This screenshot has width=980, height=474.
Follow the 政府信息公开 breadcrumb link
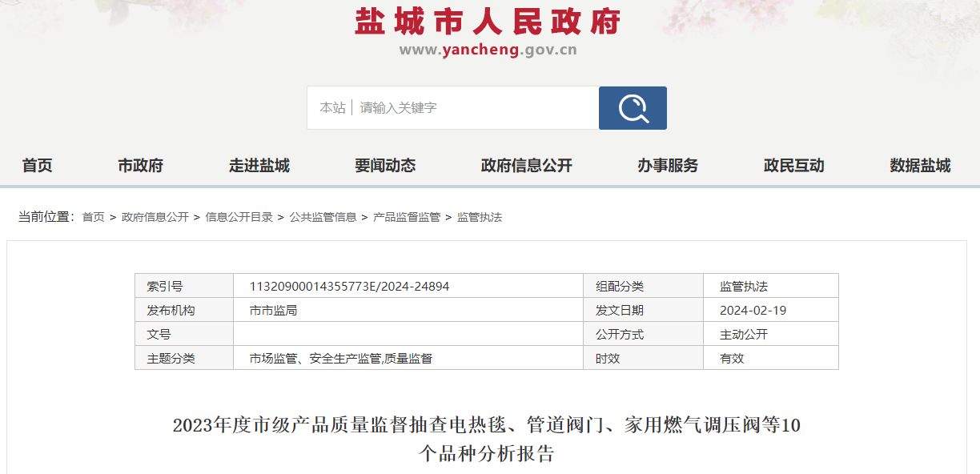(x=155, y=217)
